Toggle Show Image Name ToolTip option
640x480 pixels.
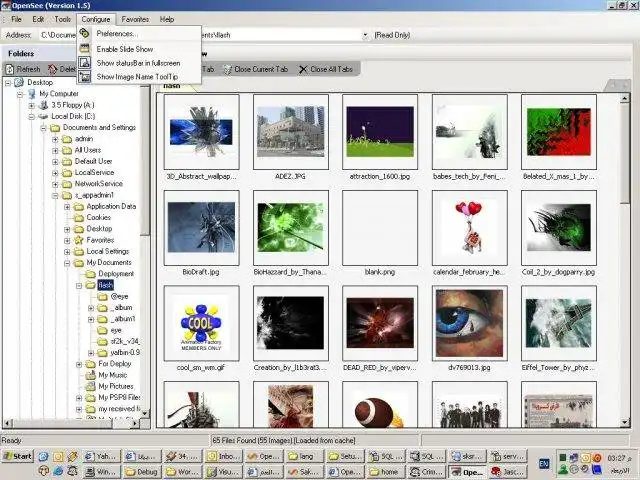coord(138,76)
